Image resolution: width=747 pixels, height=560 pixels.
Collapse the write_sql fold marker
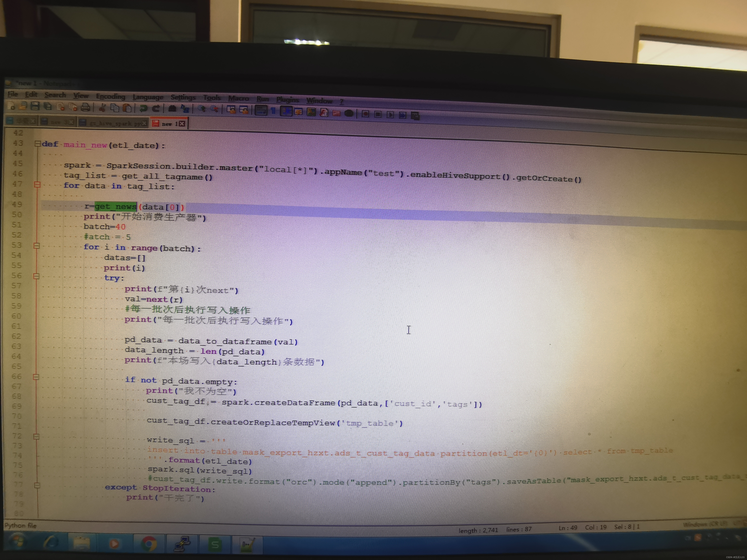pyautogui.click(x=36, y=437)
